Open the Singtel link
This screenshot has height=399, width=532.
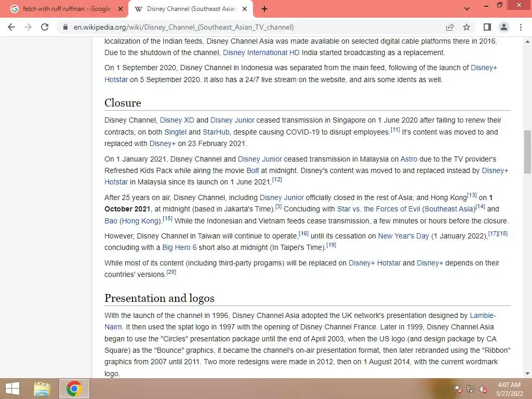click(x=176, y=132)
